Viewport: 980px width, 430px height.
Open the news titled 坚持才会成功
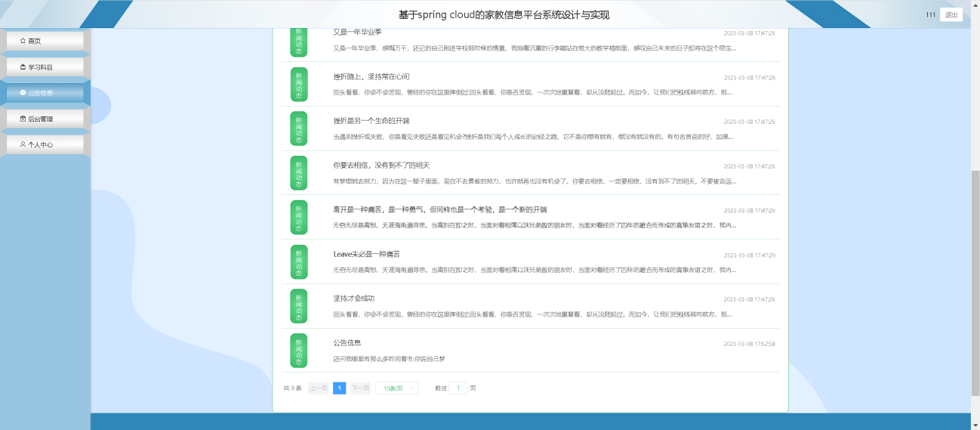tap(353, 298)
